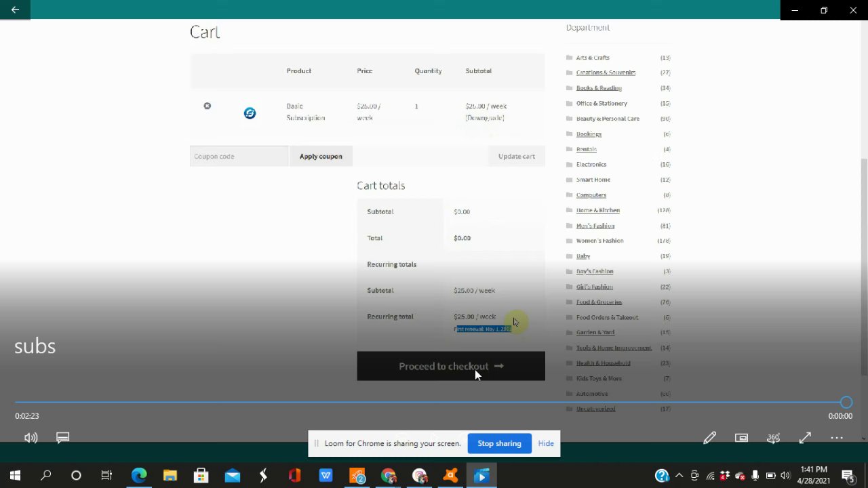This screenshot has height=488, width=868.
Task: Open the Smart Home department
Action: [x=593, y=180]
